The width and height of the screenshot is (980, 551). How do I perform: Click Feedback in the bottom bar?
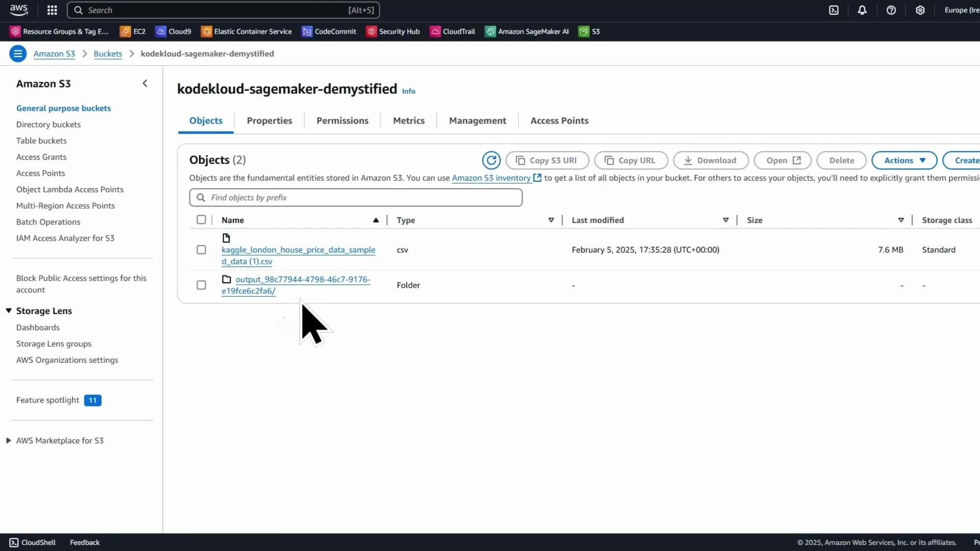click(85, 542)
